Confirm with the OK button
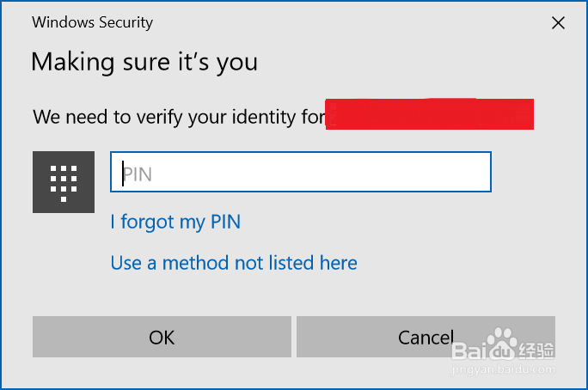 click(x=162, y=337)
